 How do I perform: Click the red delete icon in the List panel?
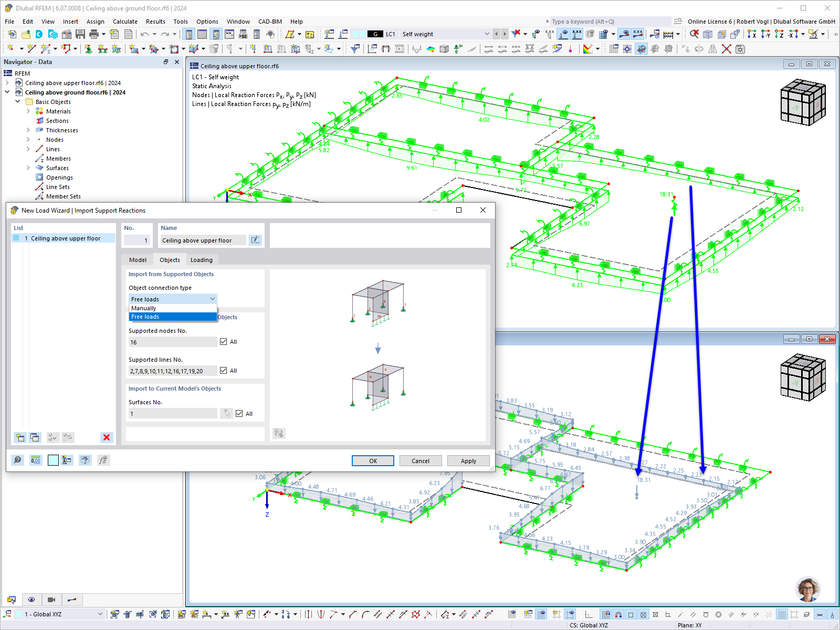[x=107, y=437]
